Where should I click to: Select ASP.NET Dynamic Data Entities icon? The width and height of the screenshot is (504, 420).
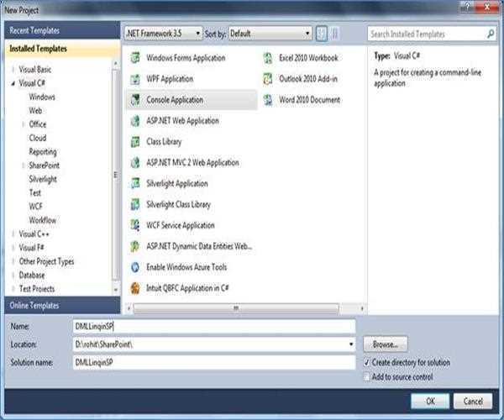tap(135, 246)
